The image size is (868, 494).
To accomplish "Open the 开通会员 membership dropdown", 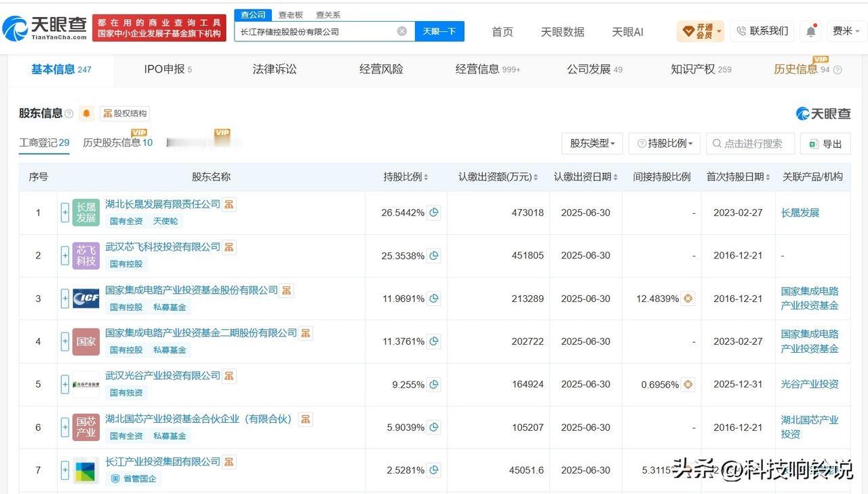I will pos(701,31).
